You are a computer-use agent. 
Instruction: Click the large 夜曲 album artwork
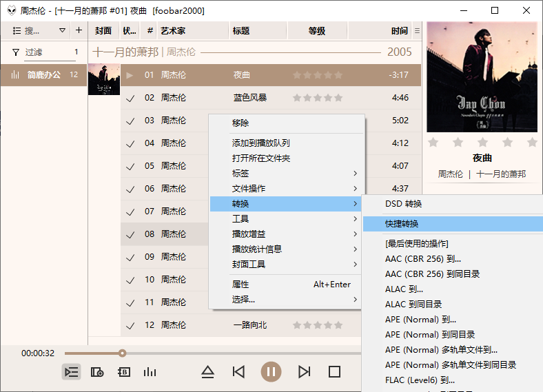[x=482, y=77]
